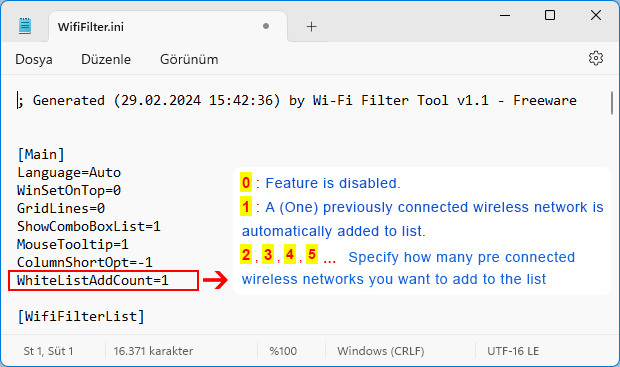Open Notepad settings gear icon
620x367 pixels.
(x=596, y=58)
